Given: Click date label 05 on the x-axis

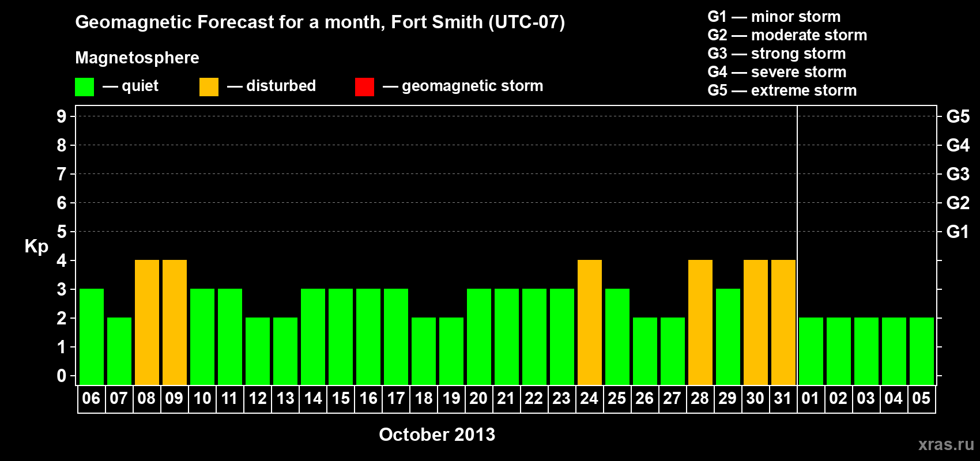Looking at the screenshot, I should coord(921,398).
